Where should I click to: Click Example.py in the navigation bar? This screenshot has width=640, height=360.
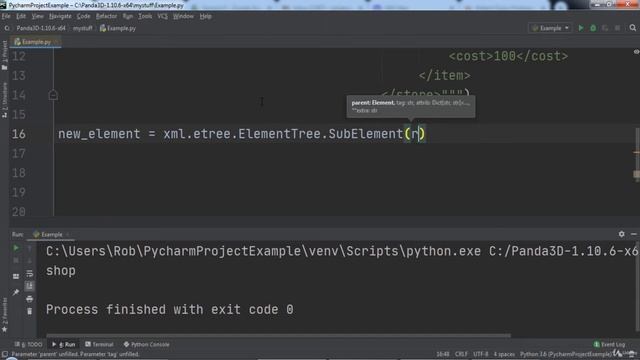click(118, 28)
